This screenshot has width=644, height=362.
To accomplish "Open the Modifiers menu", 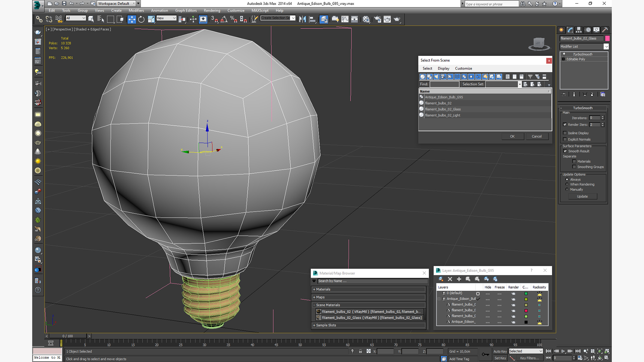I will tap(136, 11).
